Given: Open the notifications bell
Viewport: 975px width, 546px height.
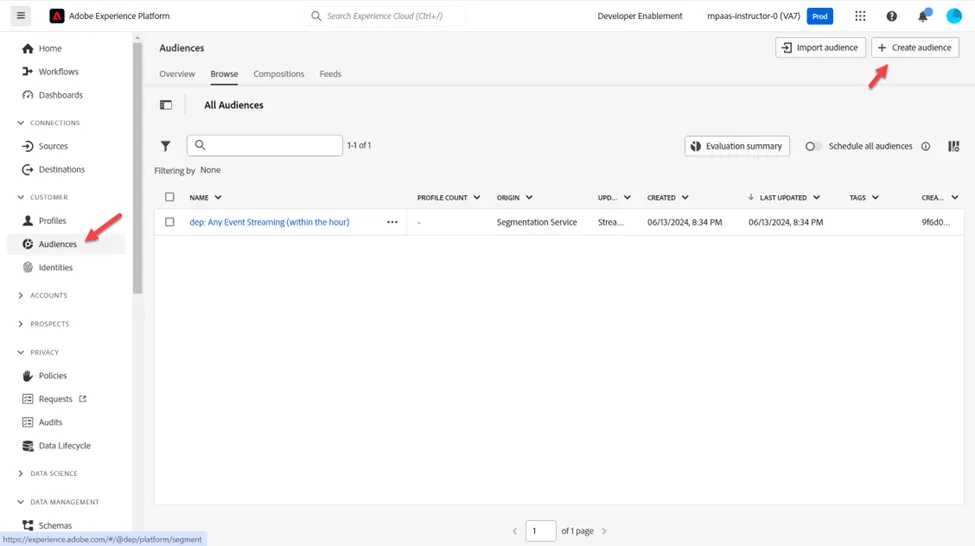Looking at the screenshot, I should click(923, 16).
